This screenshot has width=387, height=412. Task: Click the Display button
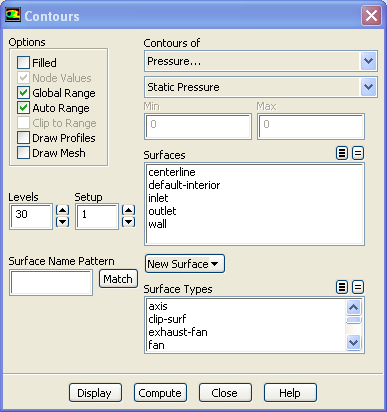[95, 393]
